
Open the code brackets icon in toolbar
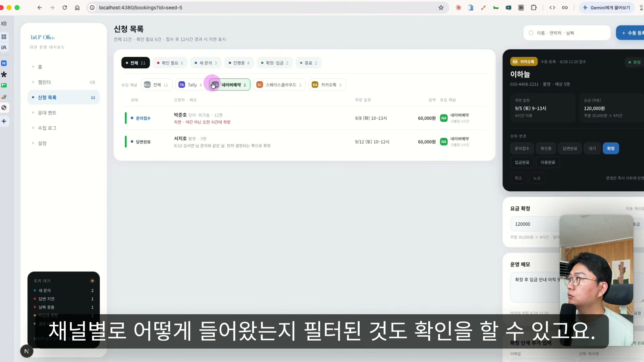pyautogui.click(x=552, y=7)
